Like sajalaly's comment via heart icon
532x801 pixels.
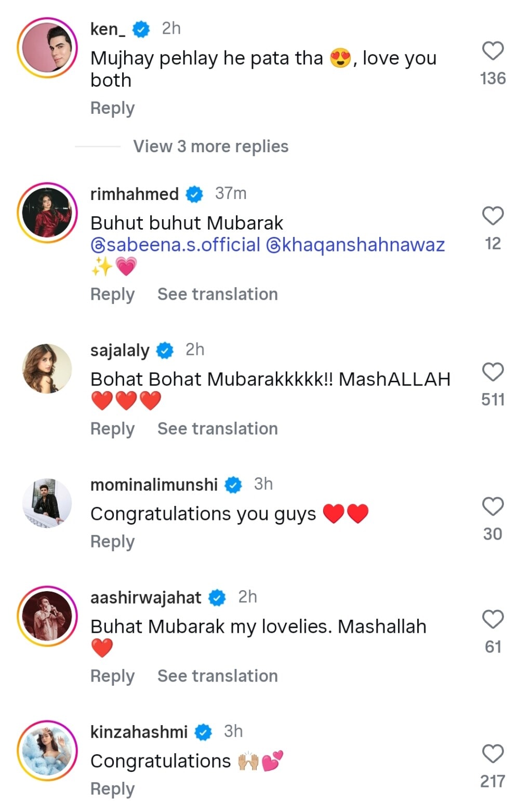tap(492, 371)
